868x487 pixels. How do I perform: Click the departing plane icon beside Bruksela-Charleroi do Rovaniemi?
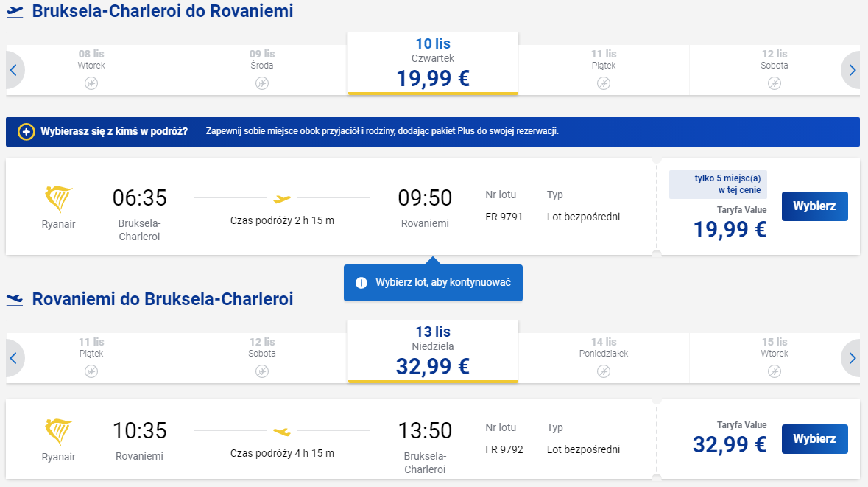tap(15, 12)
